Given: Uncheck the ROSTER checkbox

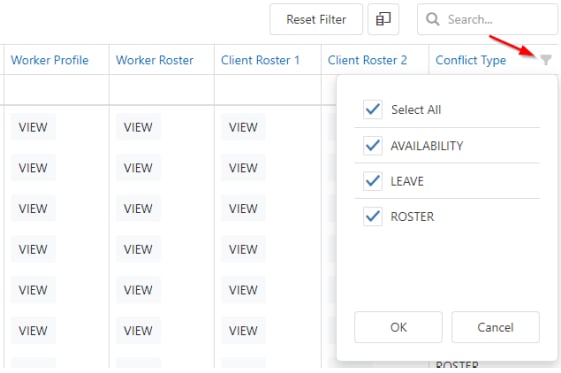Looking at the screenshot, I should pyautogui.click(x=372, y=216).
